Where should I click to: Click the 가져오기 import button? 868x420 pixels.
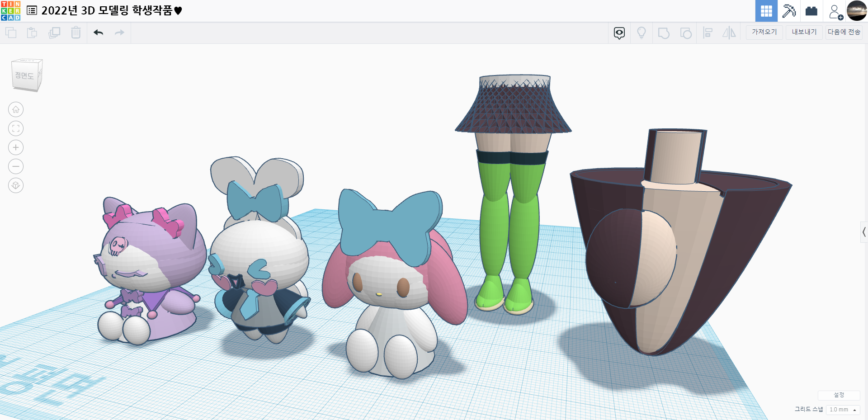764,32
